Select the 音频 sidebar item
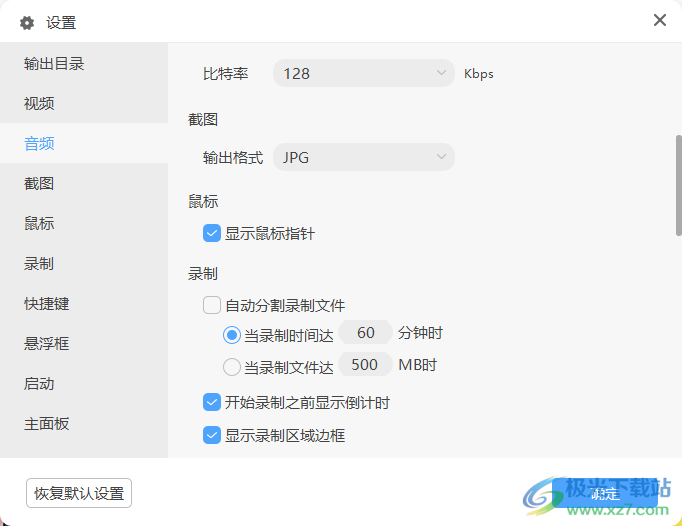682x526 pixels. [x=84, y=143]
